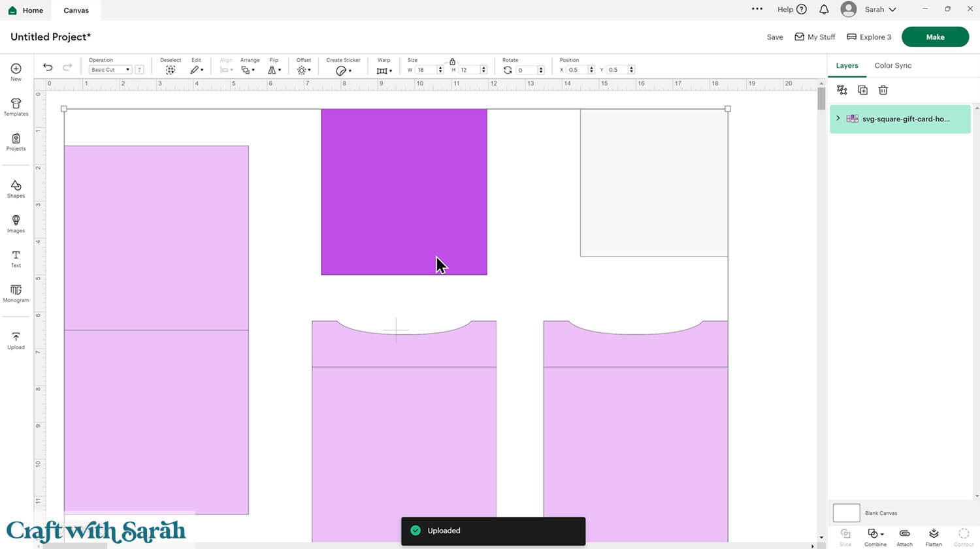
Task: Go to the Home tab
Action: pos(26,10)
